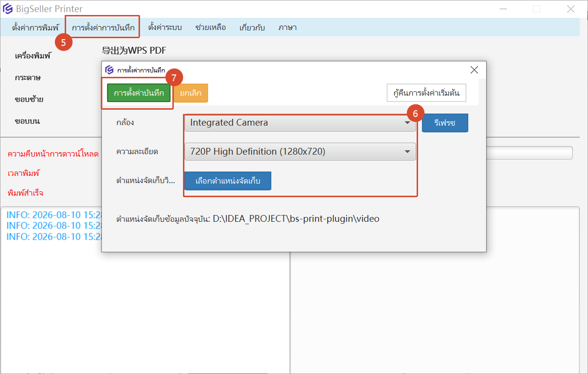Screen dimensions: 588x374
Task: Click the third INFO log entry
Action: tap(54, 236)
